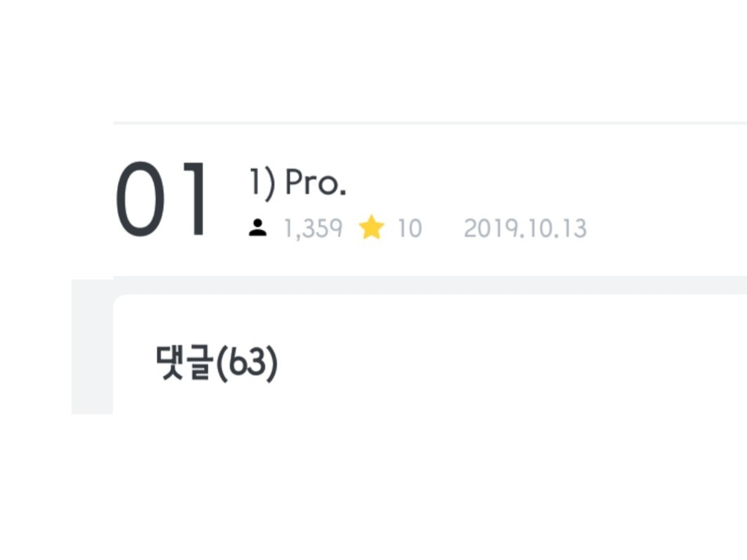Click blank white area below the comments card
747x560 pixels.
click(373, 486)
